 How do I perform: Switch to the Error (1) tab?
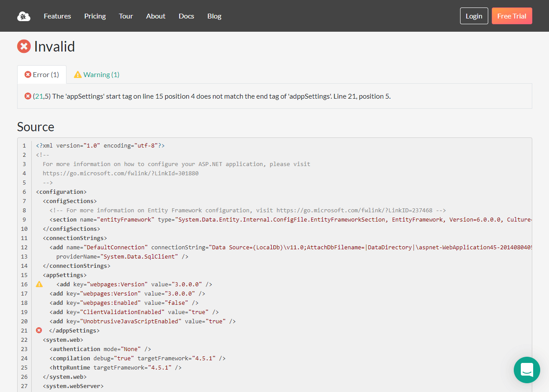pyautogui.click(x=41, y=74)
